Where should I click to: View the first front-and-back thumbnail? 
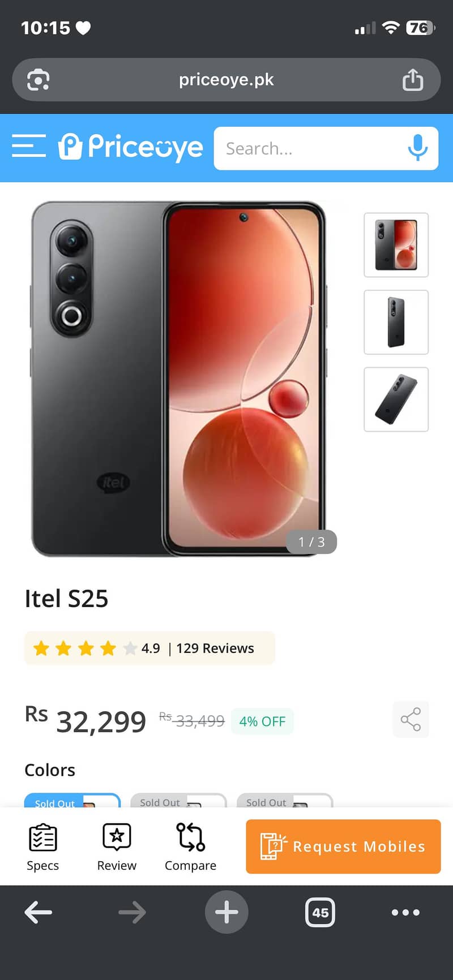(396, 245)
